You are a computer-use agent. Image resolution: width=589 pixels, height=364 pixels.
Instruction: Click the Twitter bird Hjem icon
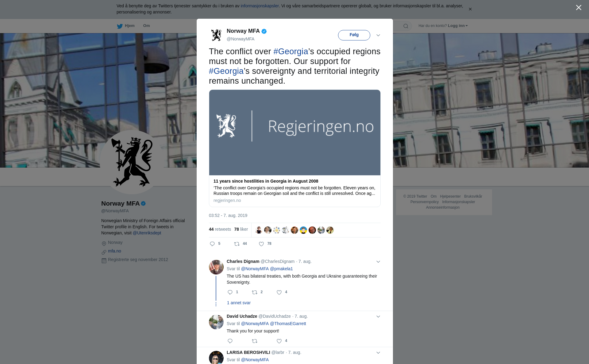(120, 26)
